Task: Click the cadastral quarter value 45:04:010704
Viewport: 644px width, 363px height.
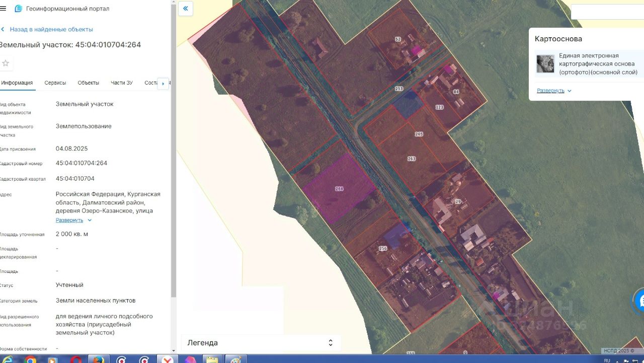Action: coord(75,179)
